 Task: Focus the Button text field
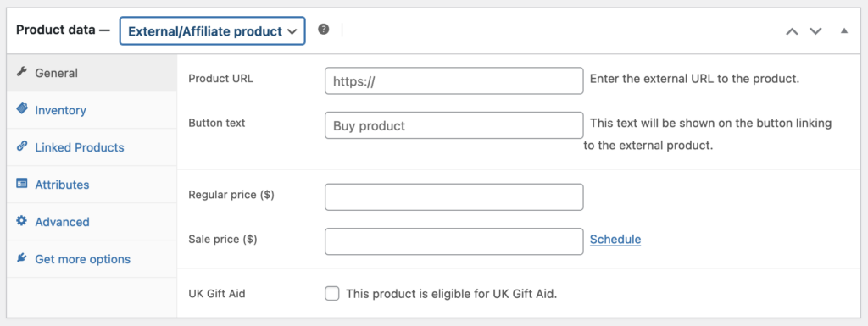click(x=454, y=125)
